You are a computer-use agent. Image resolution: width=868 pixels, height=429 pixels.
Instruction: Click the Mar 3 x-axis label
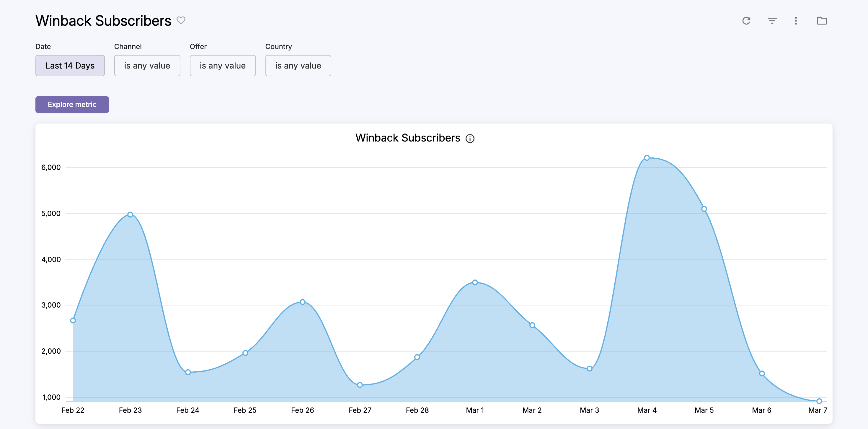tap(589, 410)
